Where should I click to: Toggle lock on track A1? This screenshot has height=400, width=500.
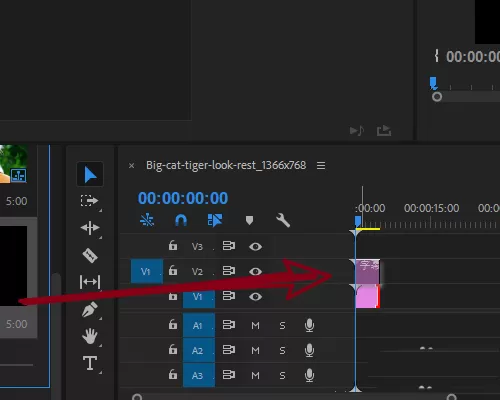click(x=173, y=324)
